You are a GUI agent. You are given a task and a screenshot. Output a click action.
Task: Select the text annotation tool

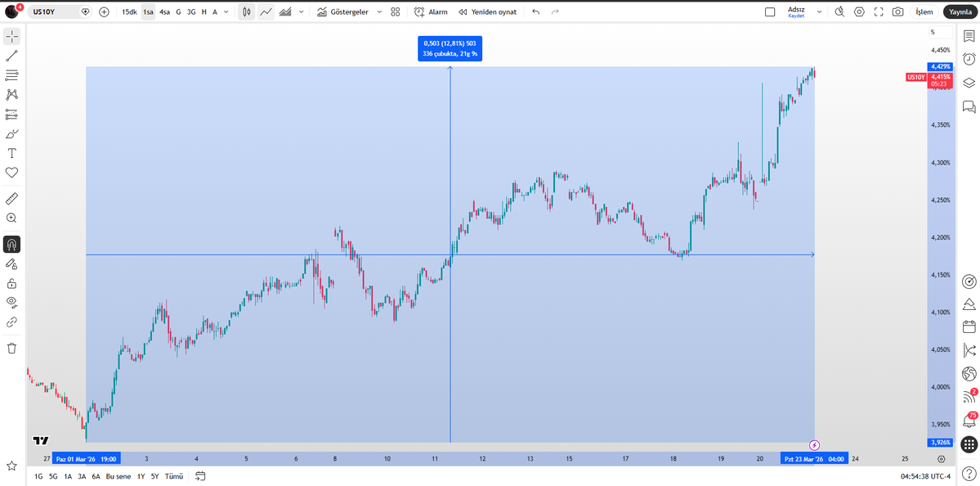pos(12,153)
